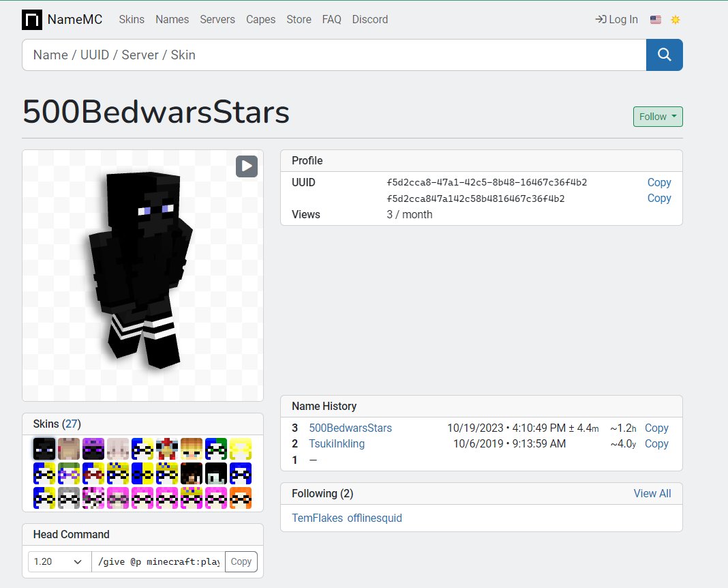Viewport: 728px width, 588px height.
Task: Open the Skins (27) count link
Action: (72, 424)
